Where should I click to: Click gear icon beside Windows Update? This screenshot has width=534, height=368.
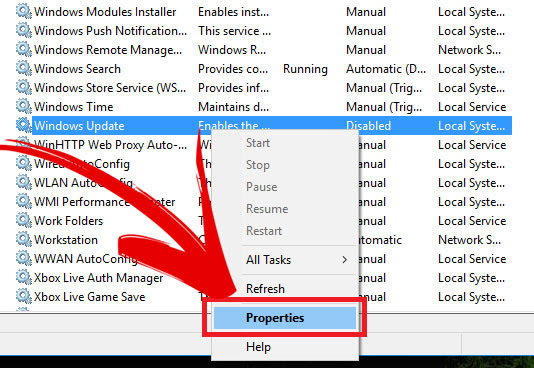click(23, 126)
